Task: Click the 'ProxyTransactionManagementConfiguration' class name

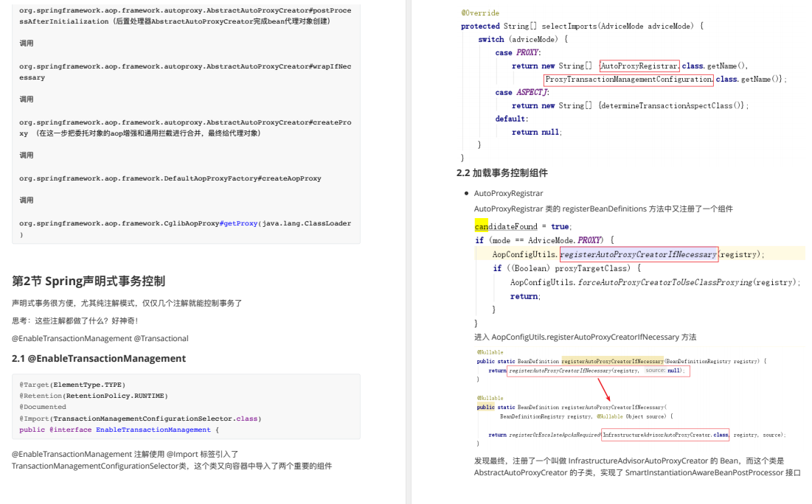Action: [628, 79]
